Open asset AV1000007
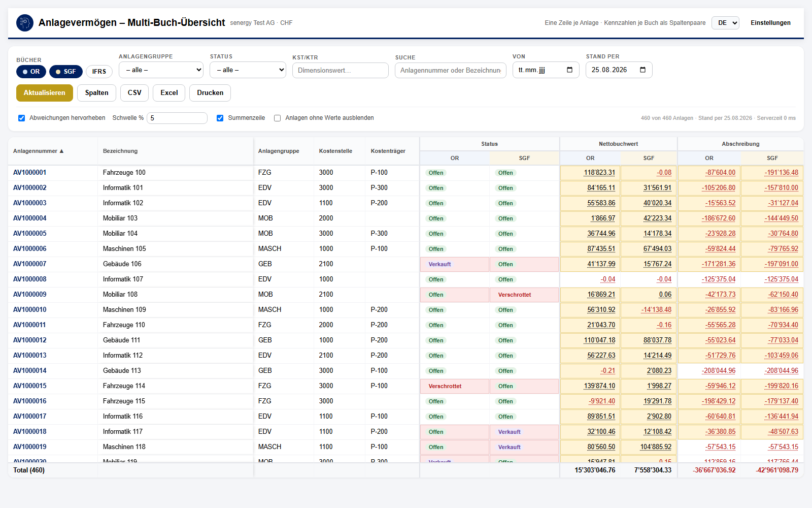Viewport: 812px width, 508px height. [x=30, y=264]
